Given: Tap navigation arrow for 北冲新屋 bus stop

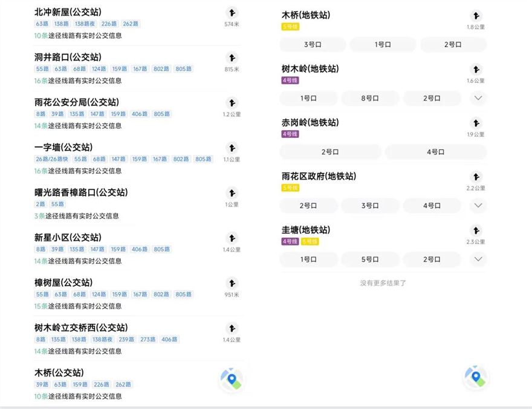Looking at the screenshot, I should point(232,13).
